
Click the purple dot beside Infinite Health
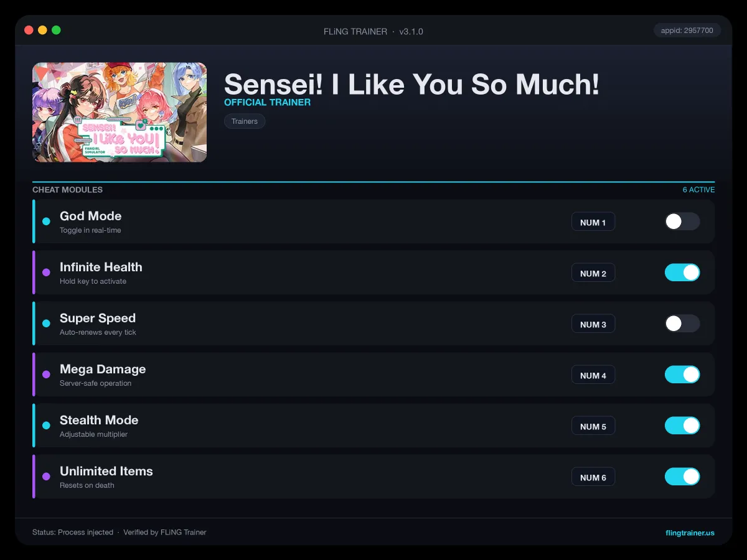tap(46, 273)
